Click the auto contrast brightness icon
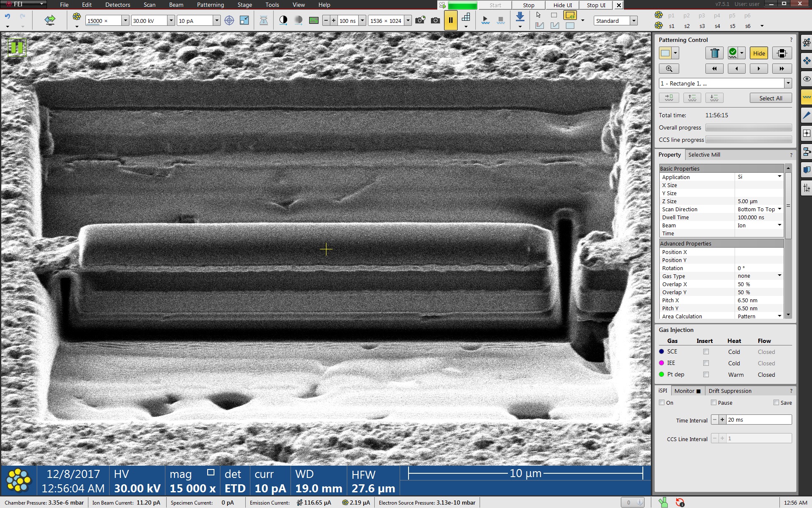The height and width of the screenshot is (508, 812). tap(283, 20)
